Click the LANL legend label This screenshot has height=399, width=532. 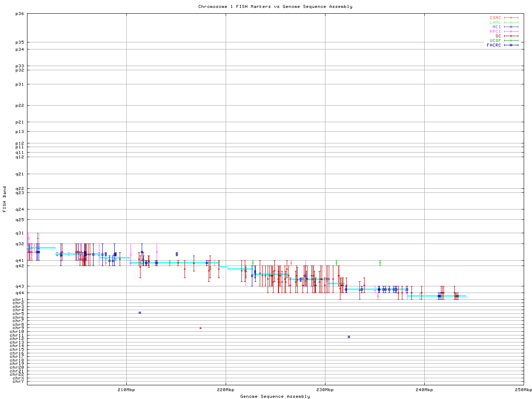click(495, 22)
